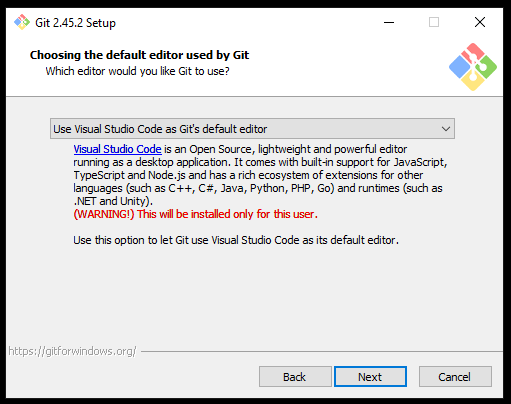Click the https://gitforwindows.org/ URL text

72,351
